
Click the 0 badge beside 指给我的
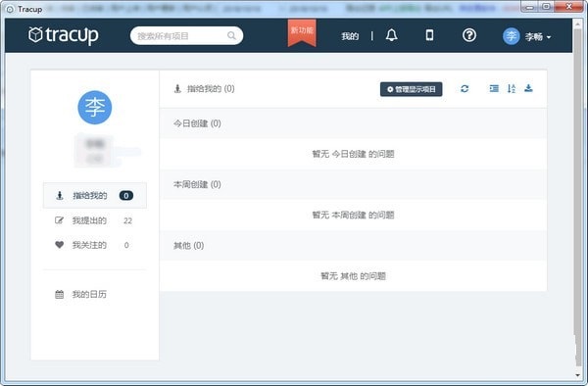[126, 196]
